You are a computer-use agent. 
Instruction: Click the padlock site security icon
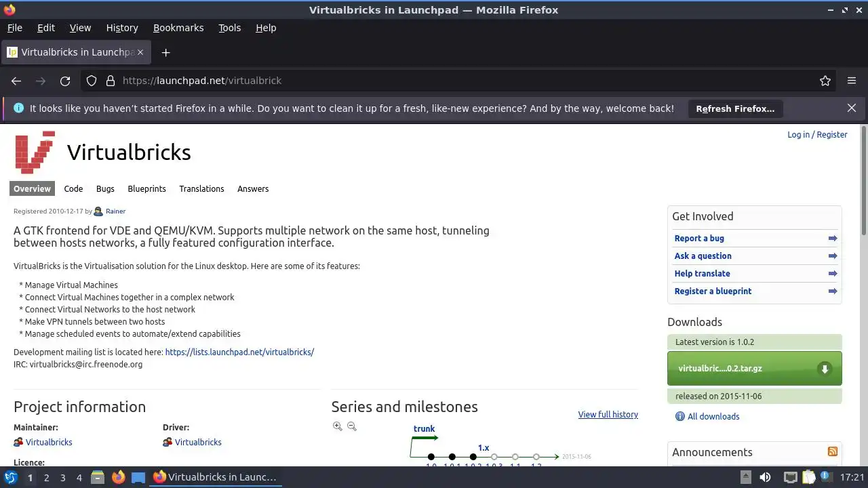tap(111, 81)
